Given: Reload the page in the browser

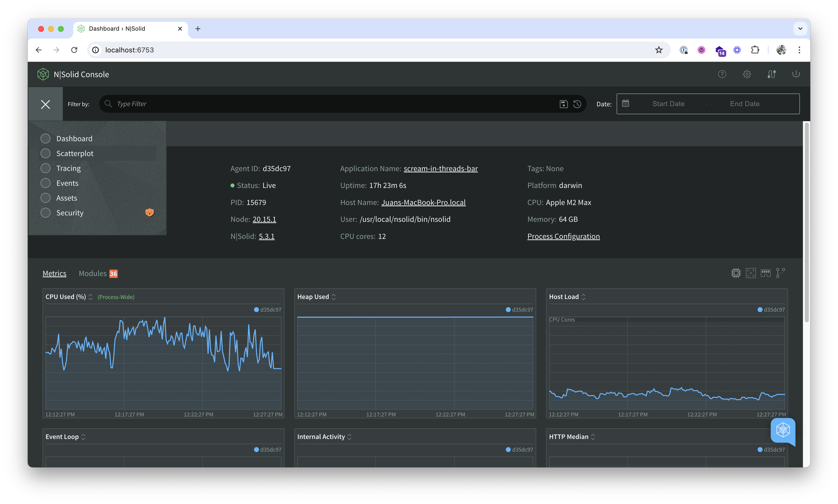Looking at the screenshot, I should [74, 50].
